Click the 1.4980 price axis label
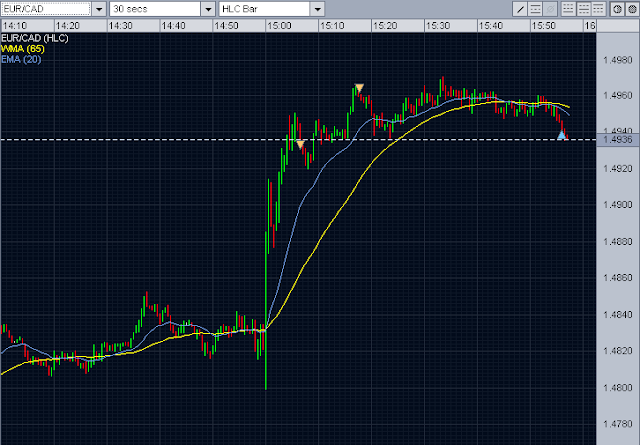Screen dimensions: 640x445 click(x=618, y=60)
